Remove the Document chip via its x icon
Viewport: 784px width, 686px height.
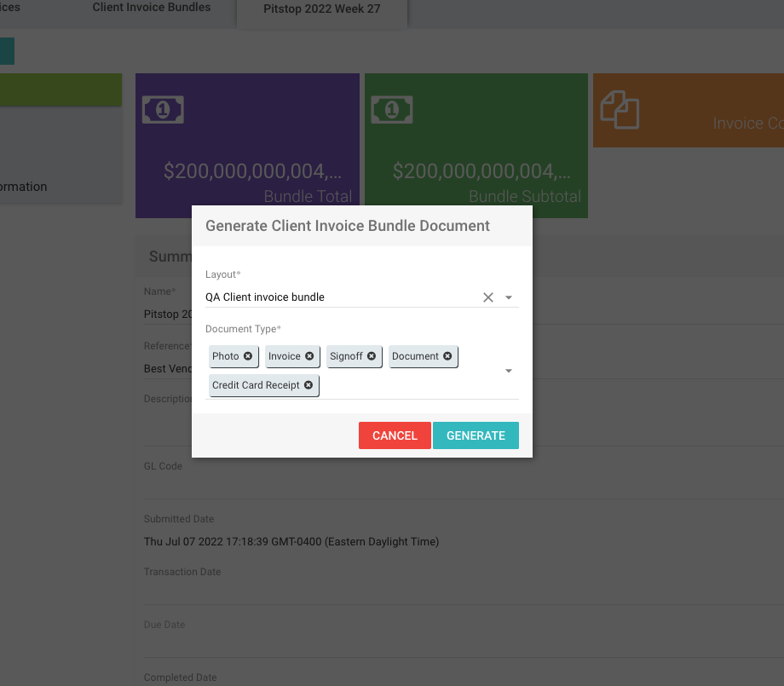pyautogui.click(x=447, y=356)
